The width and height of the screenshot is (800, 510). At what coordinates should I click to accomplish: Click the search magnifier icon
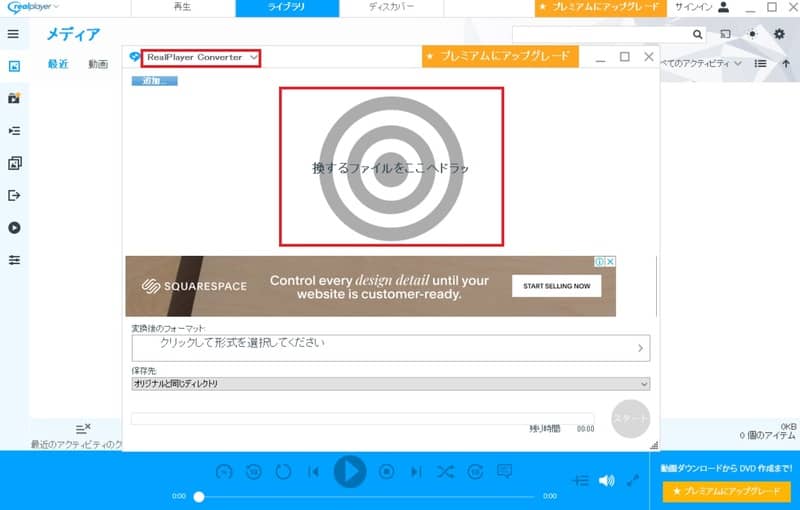tap(697, 34)
